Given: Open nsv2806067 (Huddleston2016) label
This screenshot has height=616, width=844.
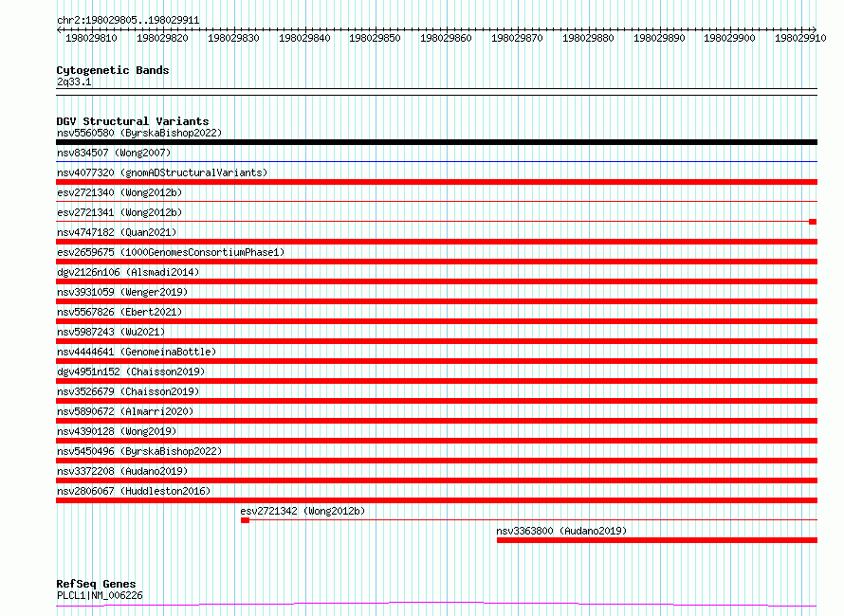Looking at the screenshot, I should 134,491.
